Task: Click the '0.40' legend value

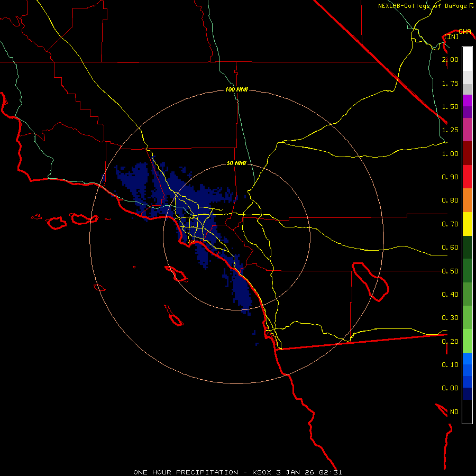Action: coord(450,295)
